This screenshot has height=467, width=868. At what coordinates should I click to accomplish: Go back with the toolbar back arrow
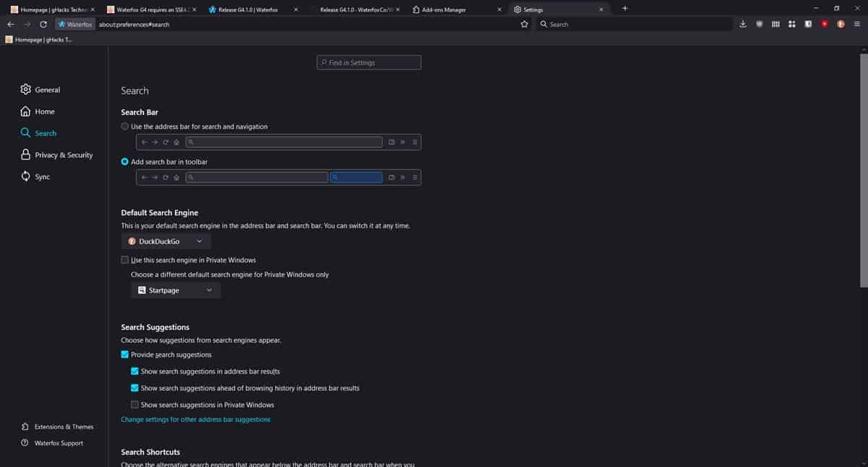coord(10,24)
